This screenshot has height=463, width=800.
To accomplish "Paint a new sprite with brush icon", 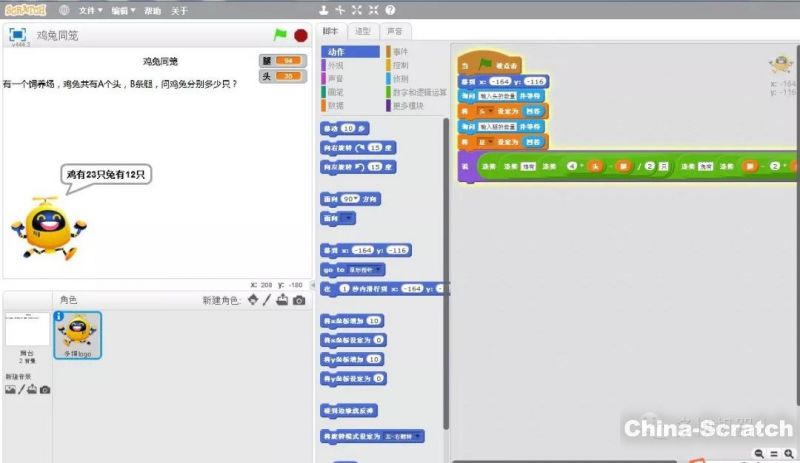I will pyautogui.click(x=267, y=300).
